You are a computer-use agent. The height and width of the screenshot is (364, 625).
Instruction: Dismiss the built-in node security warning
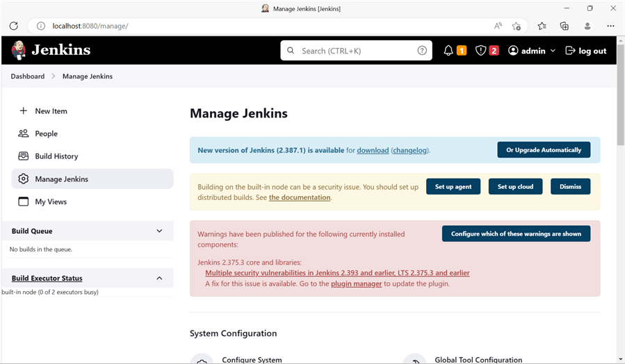coord(570,186)
